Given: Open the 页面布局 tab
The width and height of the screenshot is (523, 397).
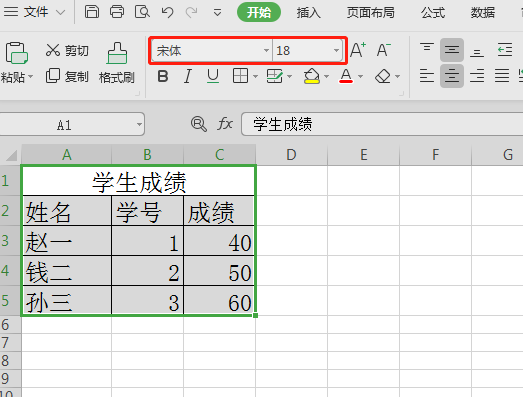Looking at the screenshot, I should (370, 13).
